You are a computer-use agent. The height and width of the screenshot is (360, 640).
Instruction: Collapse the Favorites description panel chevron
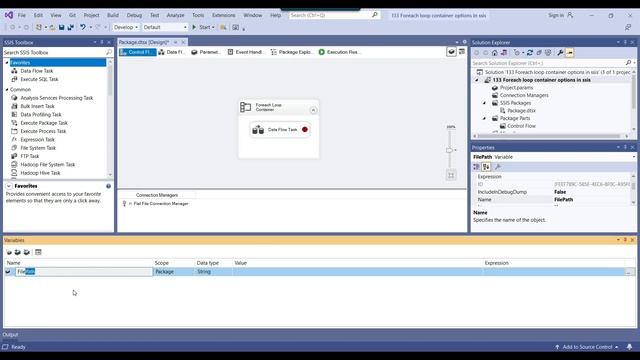(9, 186)
